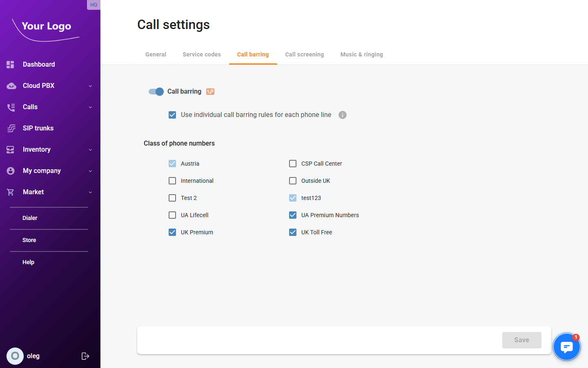Click the Market shopping cart icon

coord(11,192)
